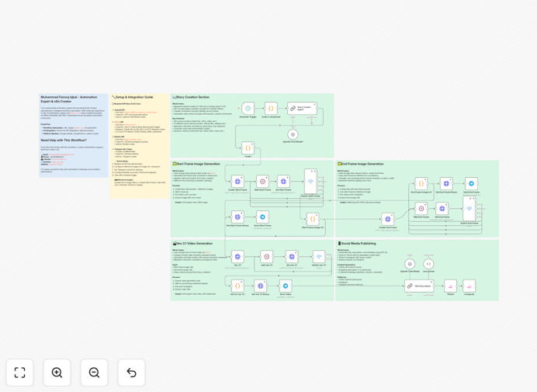Select the Schedule Trigger clock node
This screenshot has height=392, width=537.
(x=248, y=108)
